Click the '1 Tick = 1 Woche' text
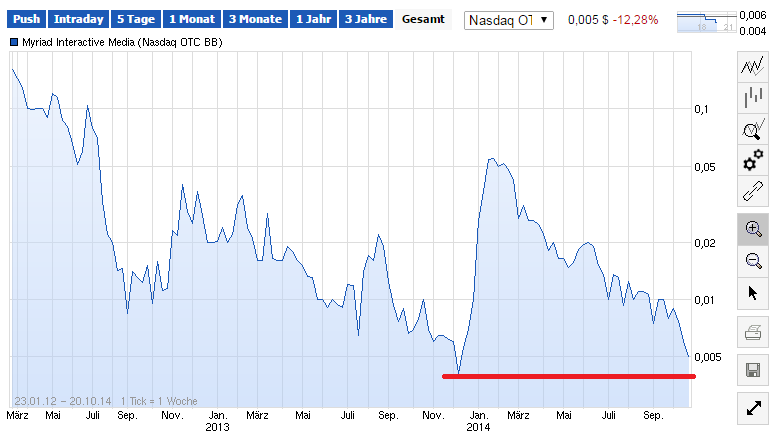780x435 pixels. coord(159,401)
